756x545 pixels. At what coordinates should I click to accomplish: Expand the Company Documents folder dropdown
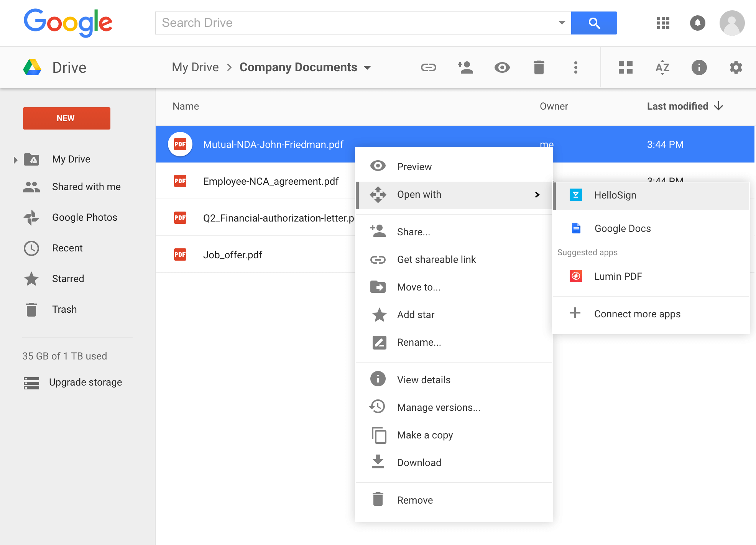coord(369,67)
